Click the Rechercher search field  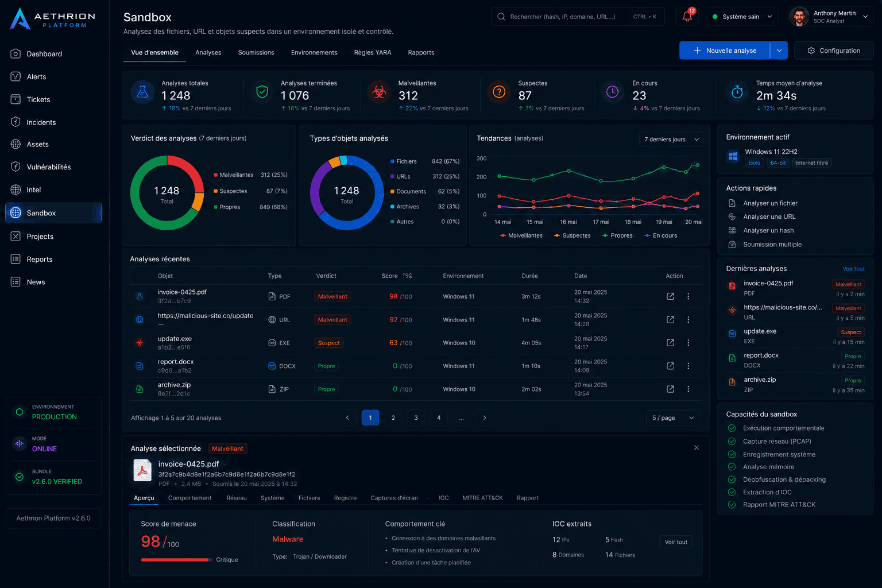tap(578, 17)
